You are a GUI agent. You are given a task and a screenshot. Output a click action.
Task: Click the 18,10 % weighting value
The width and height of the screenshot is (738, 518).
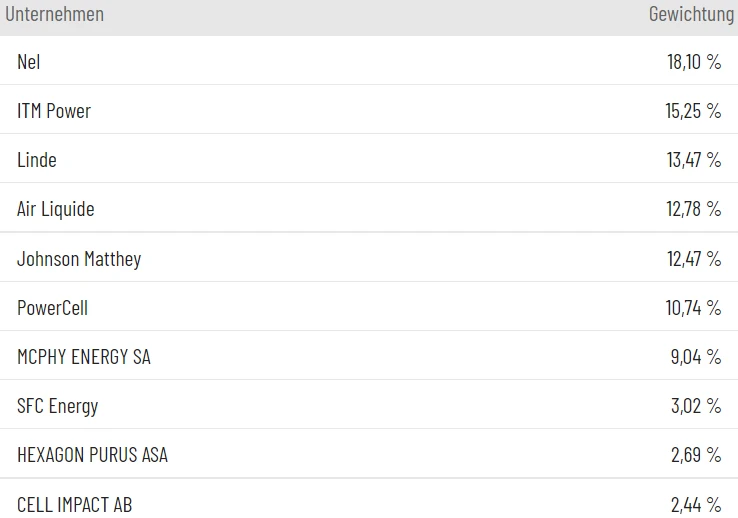(694, 62)
